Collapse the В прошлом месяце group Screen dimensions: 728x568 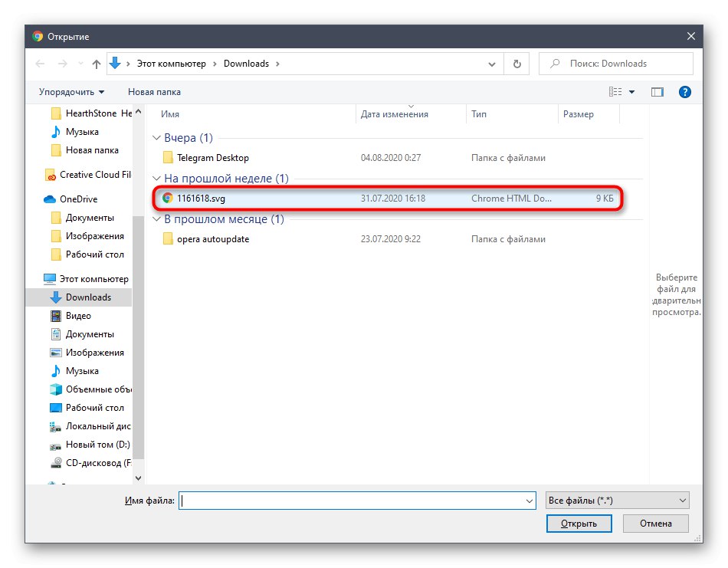tap(156, 219)
